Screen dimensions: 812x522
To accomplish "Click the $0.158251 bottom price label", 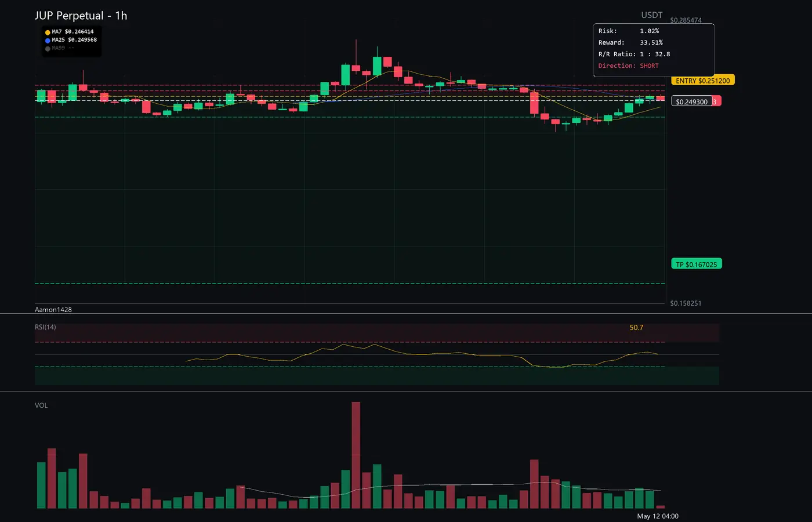I will [x=686, y=303].
